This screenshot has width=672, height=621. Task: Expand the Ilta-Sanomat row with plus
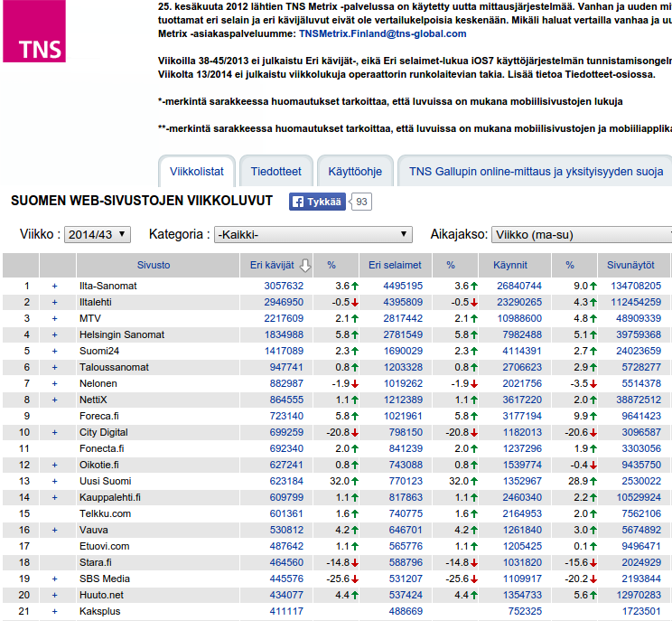[54, 286]
